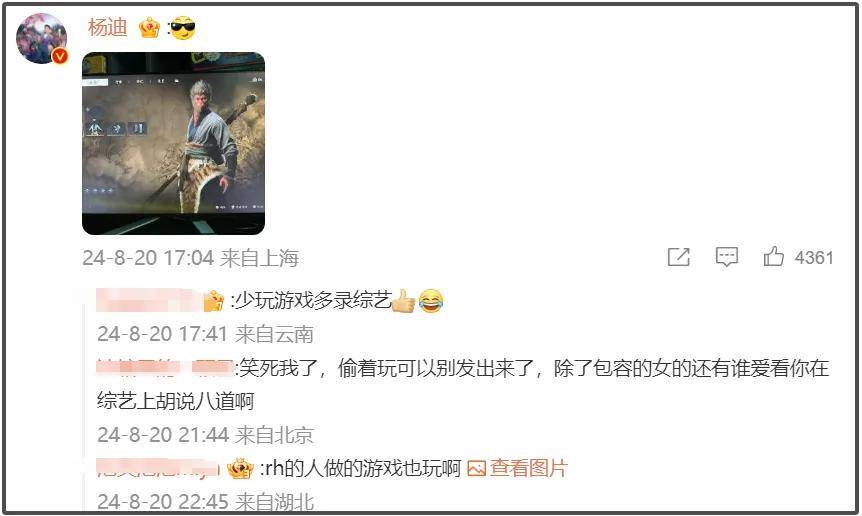Click blurred username of third commenter
The height and width of the screenshot is (516, 862).
[x=158, y=468]
